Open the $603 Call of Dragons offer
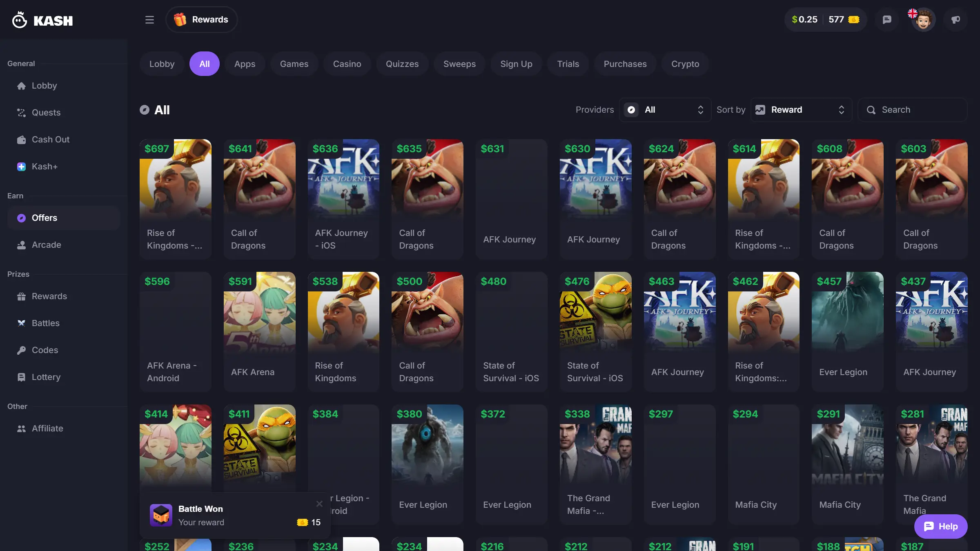The height and width of the screenshot is (551, 980). coord(932,199)
